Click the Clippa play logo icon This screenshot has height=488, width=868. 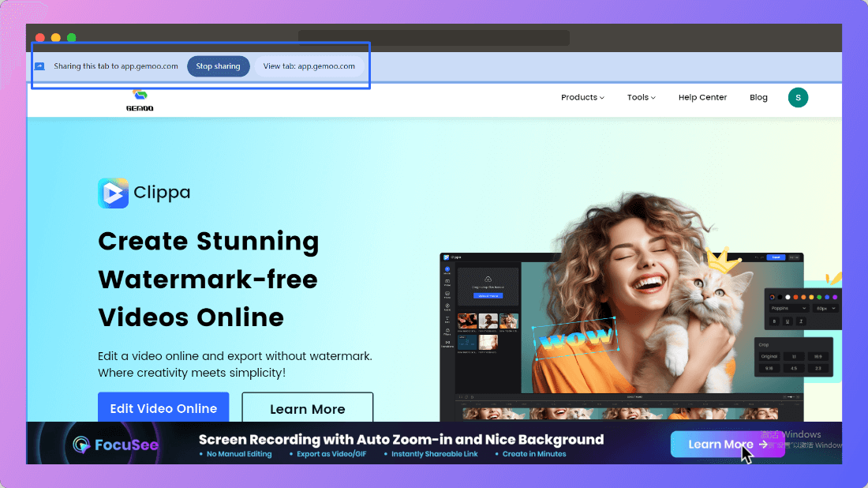113,193
